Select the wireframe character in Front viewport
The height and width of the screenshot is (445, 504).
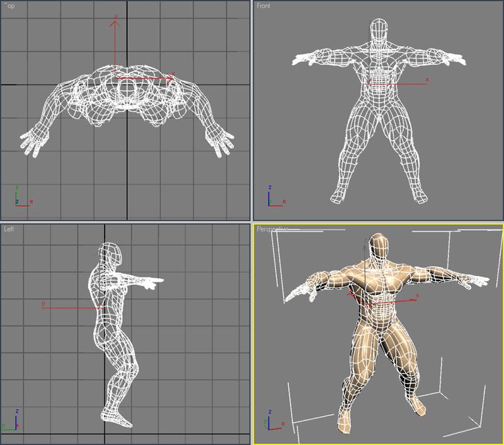379,111
